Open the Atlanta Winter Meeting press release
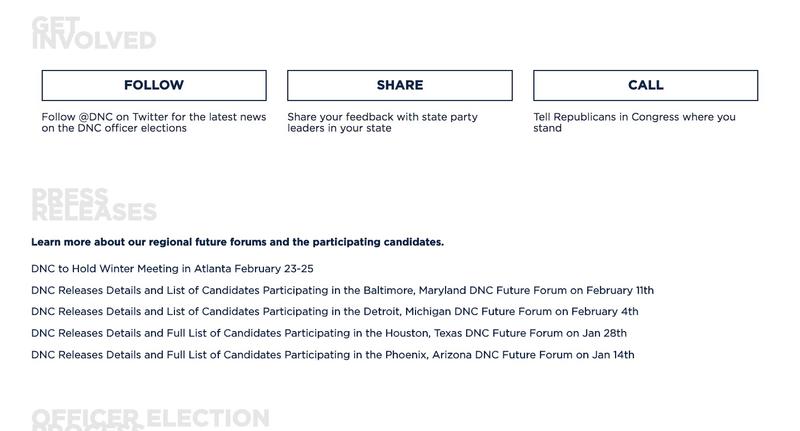 tap(172, 269)
